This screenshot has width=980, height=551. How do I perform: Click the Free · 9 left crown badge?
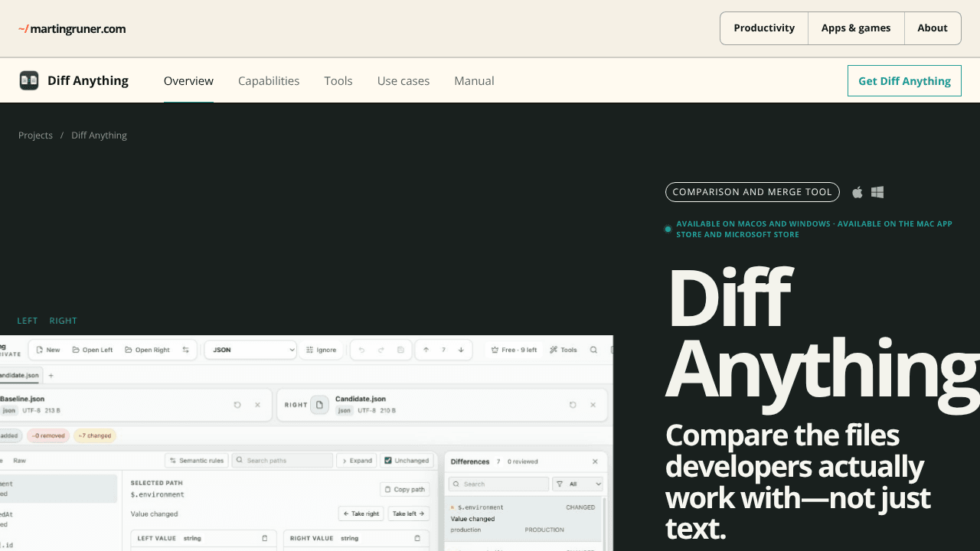tap(514, 350)
